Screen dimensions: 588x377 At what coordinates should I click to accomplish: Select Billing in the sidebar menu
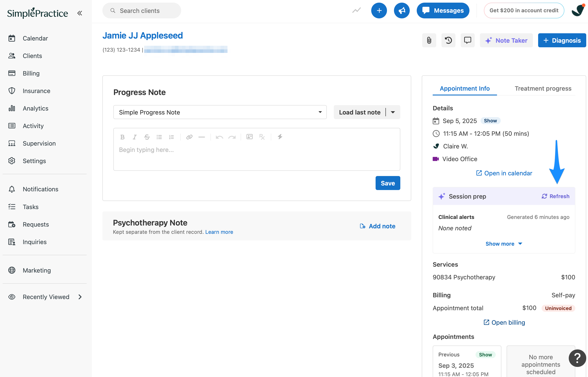point(31,73)
